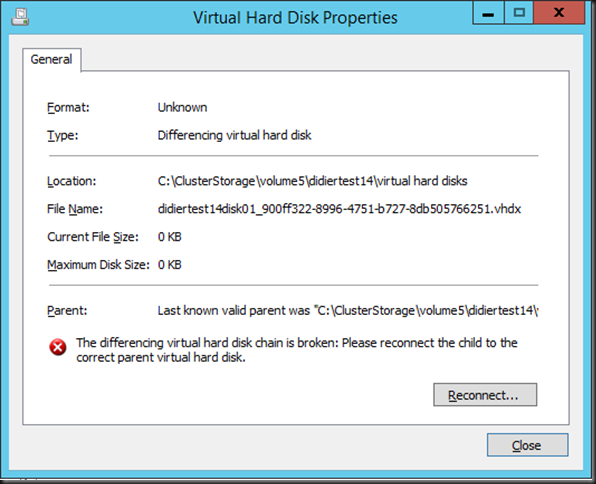Click the red error icon beside broken chain message

[58, 347]
